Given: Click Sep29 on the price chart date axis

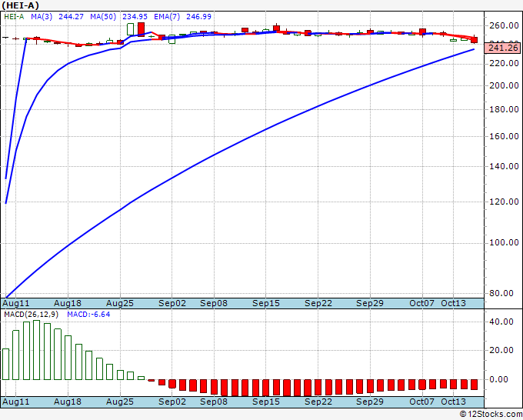Looking at the screenshot, I should point(370,304).
